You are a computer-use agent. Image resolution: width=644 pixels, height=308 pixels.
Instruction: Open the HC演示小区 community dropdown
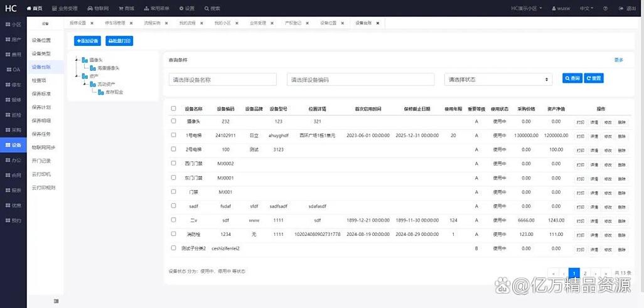click(x=527, y=8)
